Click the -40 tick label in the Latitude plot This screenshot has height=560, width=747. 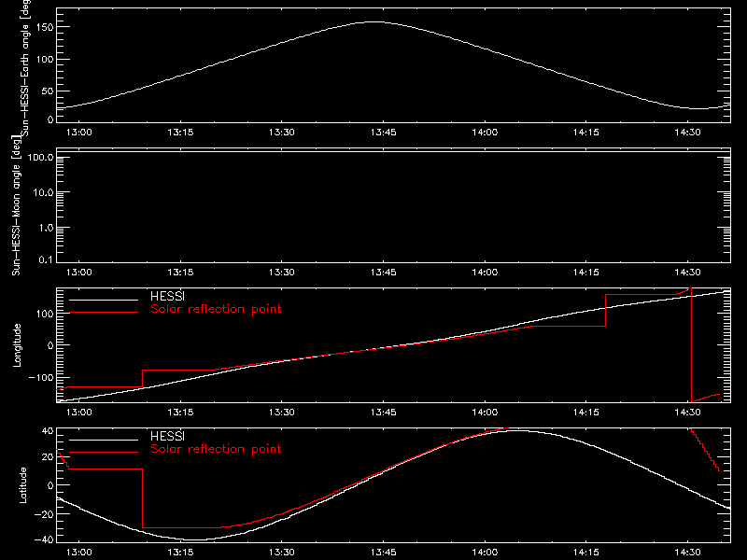pyautogui.click(x=44, y=540)
